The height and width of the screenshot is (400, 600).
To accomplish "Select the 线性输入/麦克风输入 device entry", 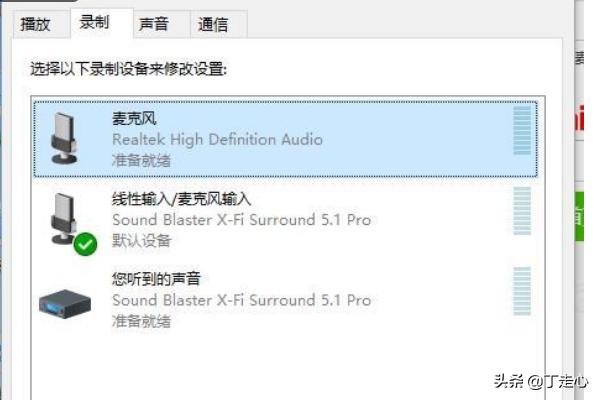I will coord(285,219).
